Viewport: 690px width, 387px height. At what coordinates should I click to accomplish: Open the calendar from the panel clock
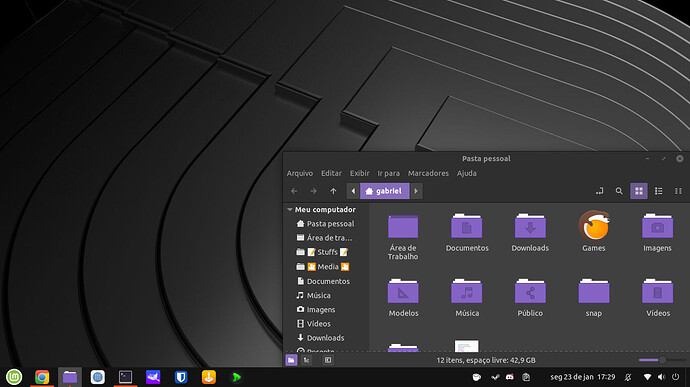(x=583, y=377)
